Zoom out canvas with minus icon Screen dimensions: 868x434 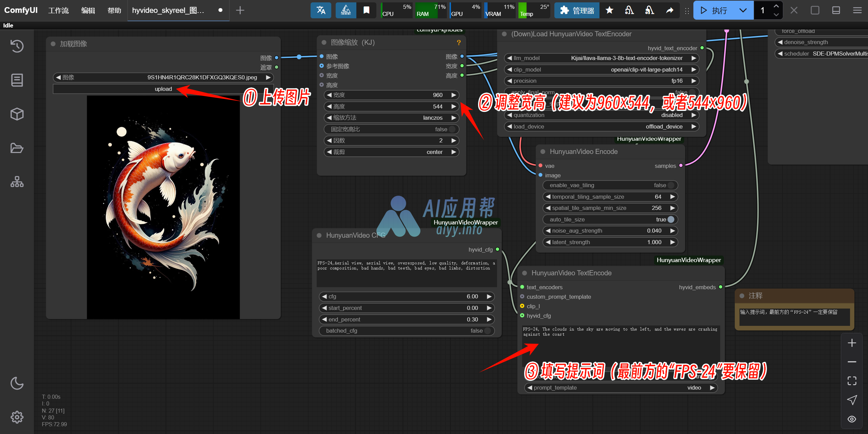[x=852, y=362]
